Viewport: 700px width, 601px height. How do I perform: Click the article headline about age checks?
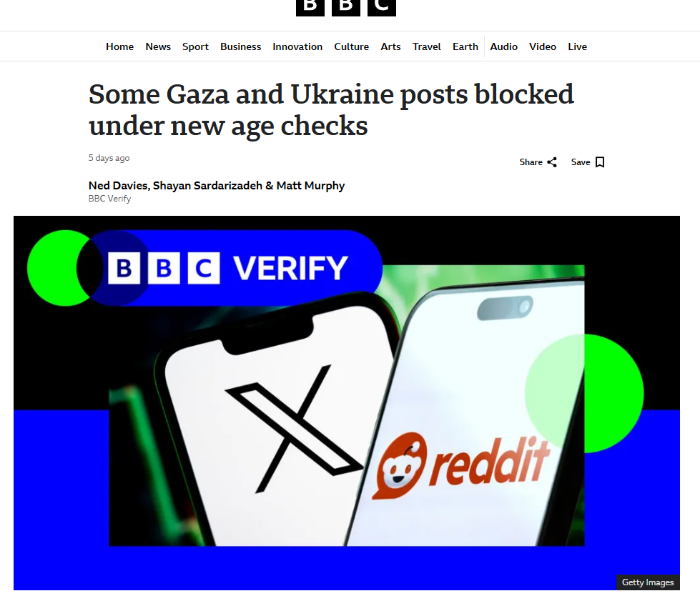coord(331,110)
